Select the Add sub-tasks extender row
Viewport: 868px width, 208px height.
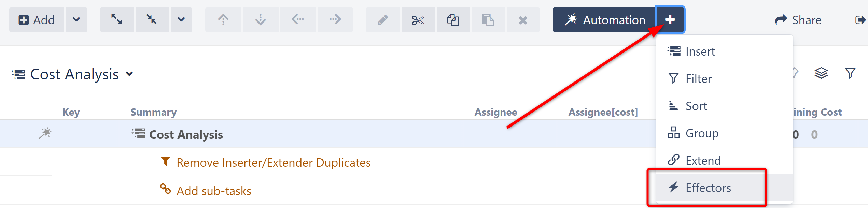[x=214, y=191]
